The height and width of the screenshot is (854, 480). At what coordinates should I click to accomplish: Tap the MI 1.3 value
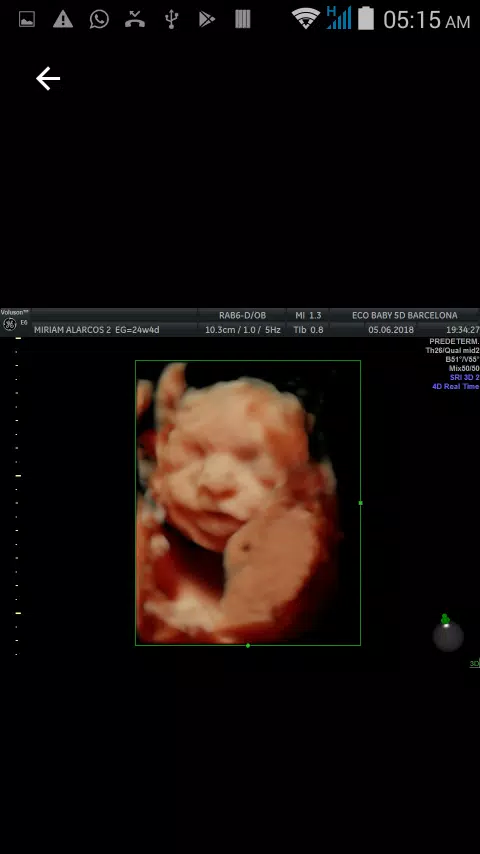click(x=308, y=315)
